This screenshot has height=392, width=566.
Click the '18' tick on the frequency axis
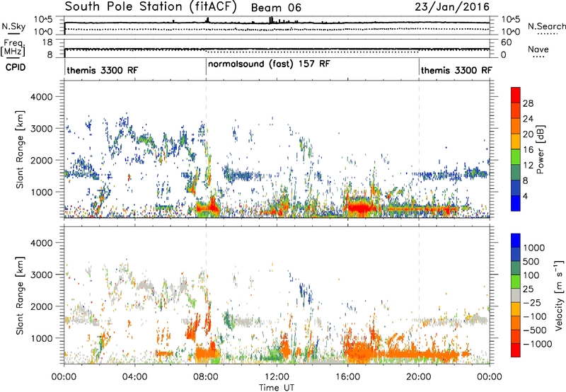tap(47, 42)
